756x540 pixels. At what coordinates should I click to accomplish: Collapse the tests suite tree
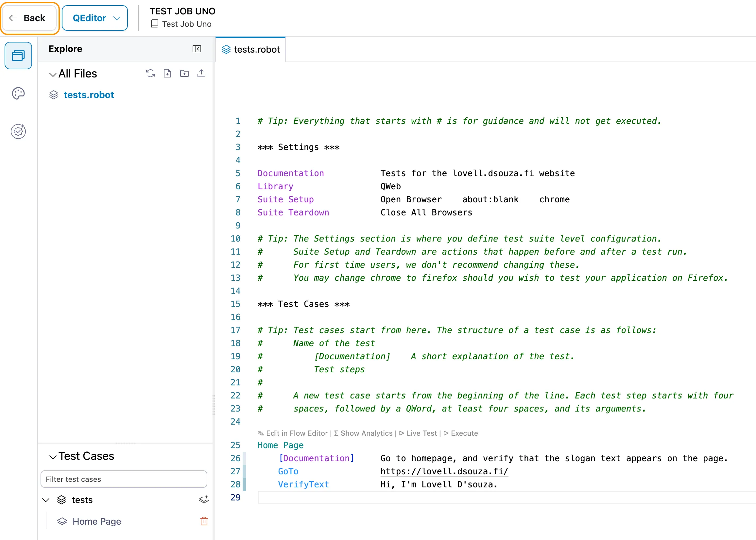[46, 500]
